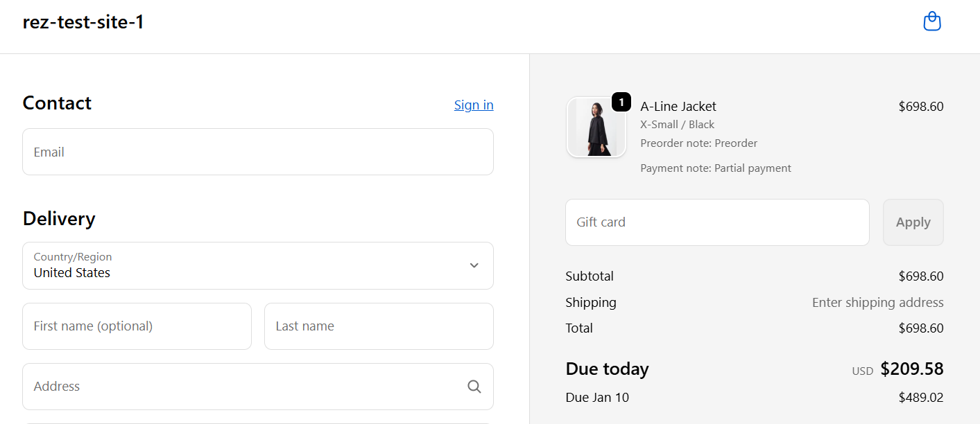Click the First name (optional) field
This screenshot has height=424, width=980.
pos(137,326)
